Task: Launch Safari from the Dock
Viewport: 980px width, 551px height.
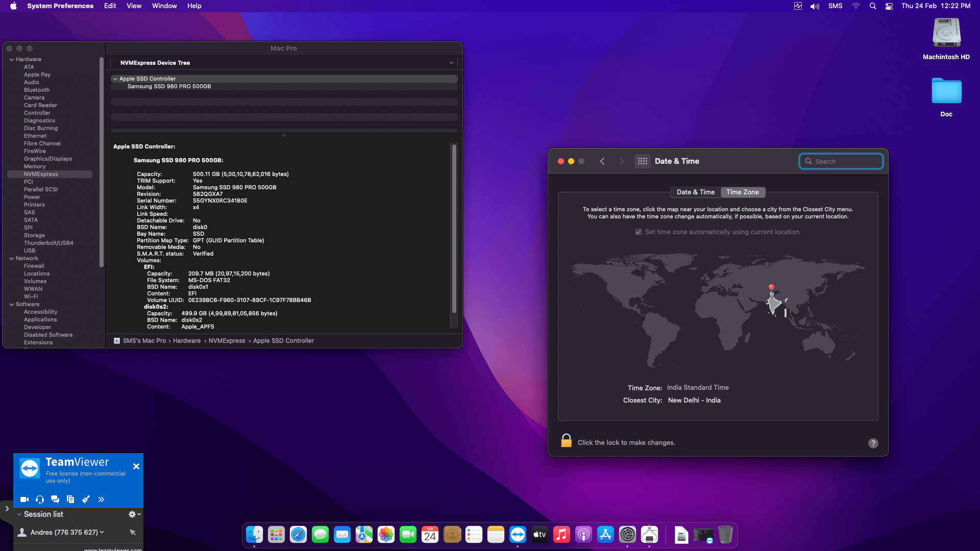Action: pos(298,535)
